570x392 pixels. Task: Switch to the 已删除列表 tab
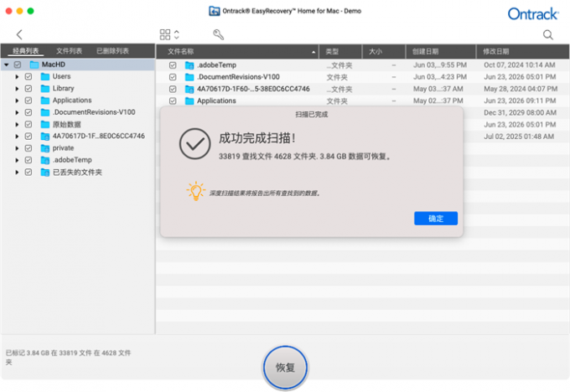click(x=112, y=51)
